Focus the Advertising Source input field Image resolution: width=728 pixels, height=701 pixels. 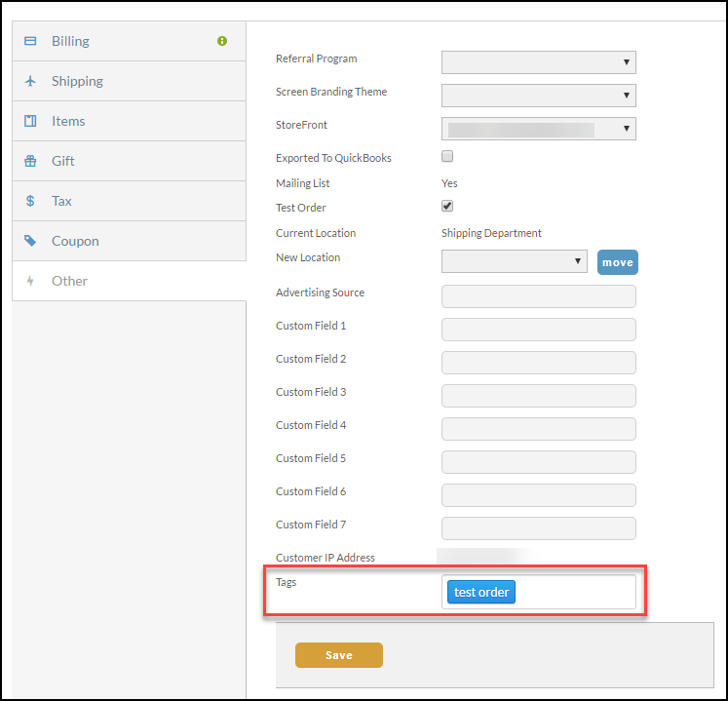539,296
